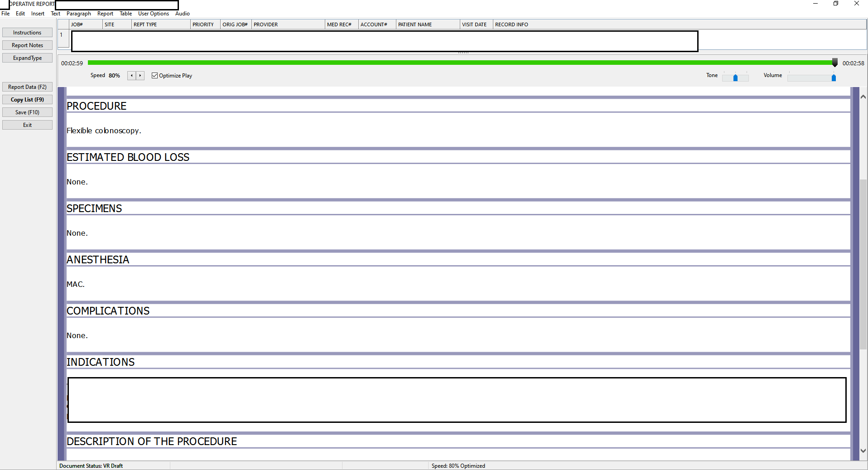Image resolution: width=868 pixels, height=470 pixels.
Task: Open the Audio menu
Action: (x=183, y=14)
